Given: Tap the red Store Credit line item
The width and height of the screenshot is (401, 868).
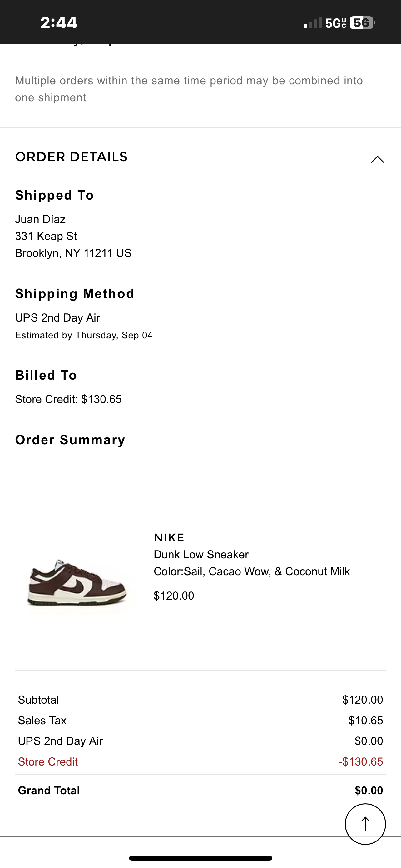Looking at the screenshot, I should point(48,761).
